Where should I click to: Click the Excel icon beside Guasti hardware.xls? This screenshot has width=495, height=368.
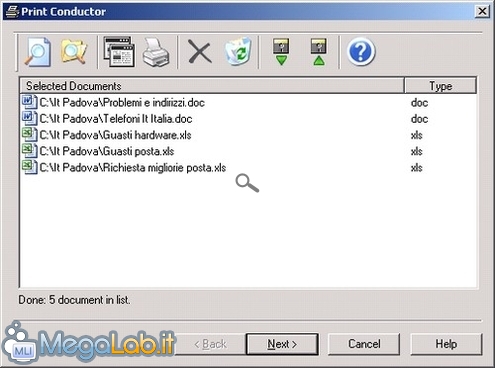(29, 135)
